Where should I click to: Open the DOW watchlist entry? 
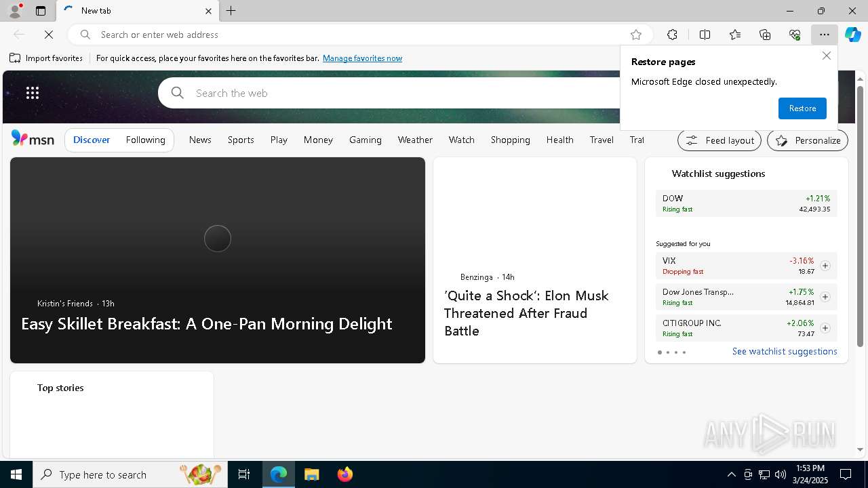pyautogui.click(x=746, y=203)
